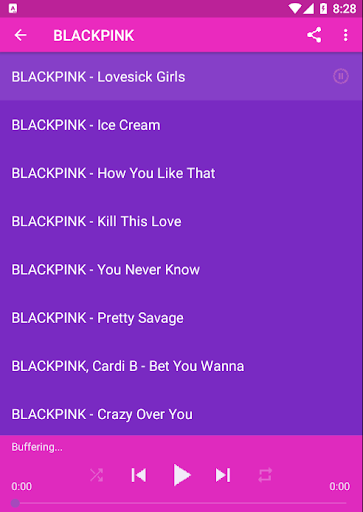Viewport: 363px width, 512px height.
Task: Play BLACKPINK - Kill This Love
Action: 181,221
